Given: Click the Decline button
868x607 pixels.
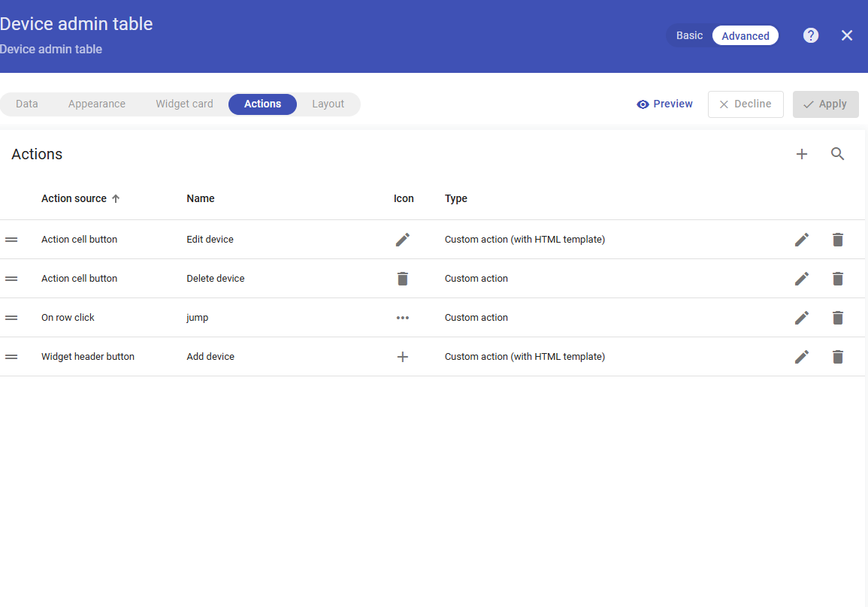Looking at the screenshot, I should [746, 104].
